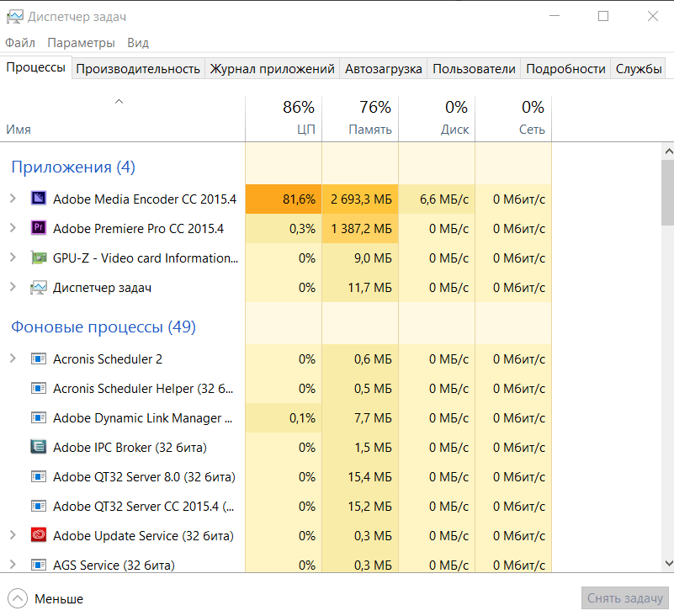The height and width of the screenshot is (616, 674).
Task: Select the Adobe Media Encoder CC 2015.4 name
Action: pyautogui.click(x=145, y=199)
